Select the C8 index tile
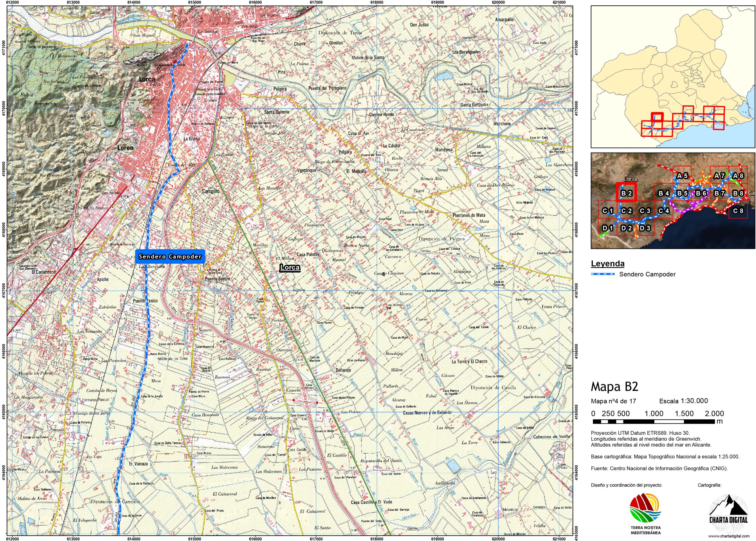Viewport: 756px width, 541px height. 738,210
